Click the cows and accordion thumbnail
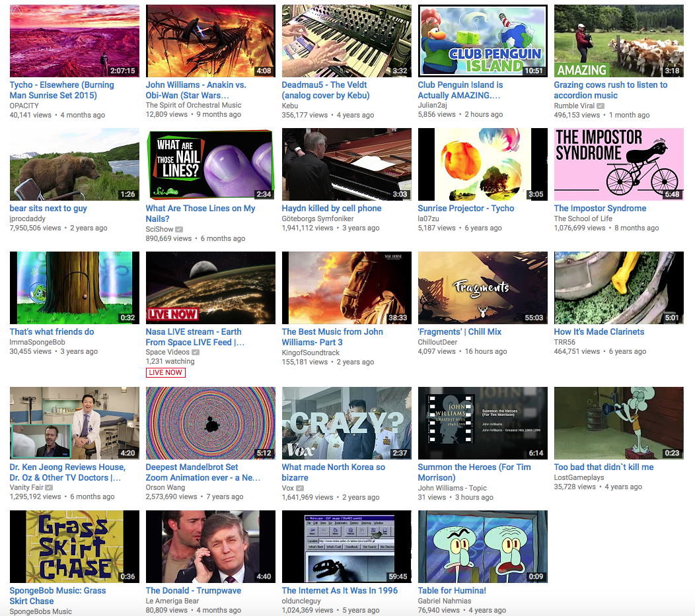This screenshot has height=616, width=695. (x=619, y=41)
